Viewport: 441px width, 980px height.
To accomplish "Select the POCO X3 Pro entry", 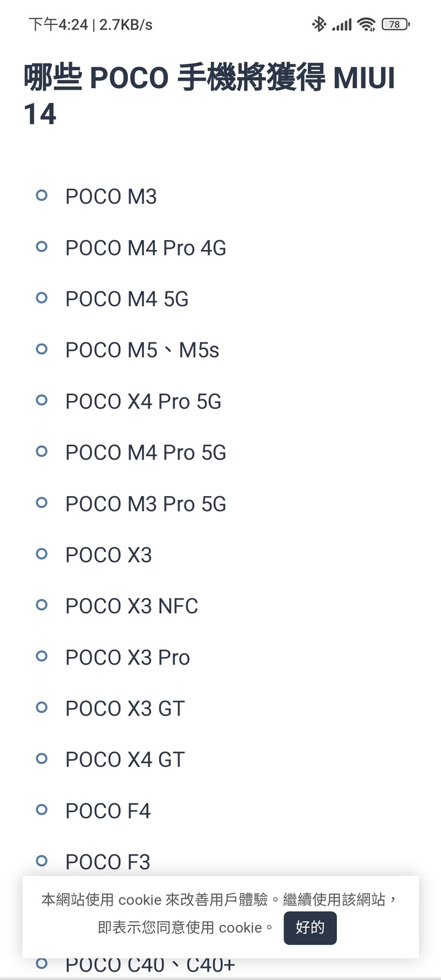I will (127, 657).
